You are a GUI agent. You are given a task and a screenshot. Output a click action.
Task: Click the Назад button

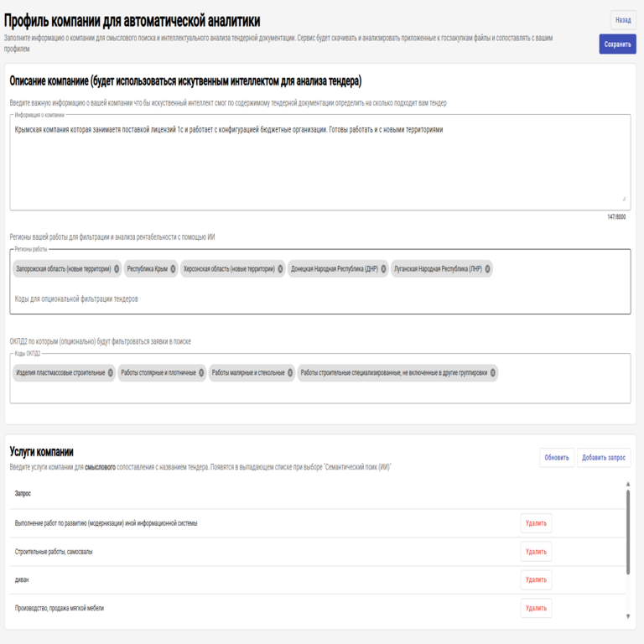(x=623, y=20)
